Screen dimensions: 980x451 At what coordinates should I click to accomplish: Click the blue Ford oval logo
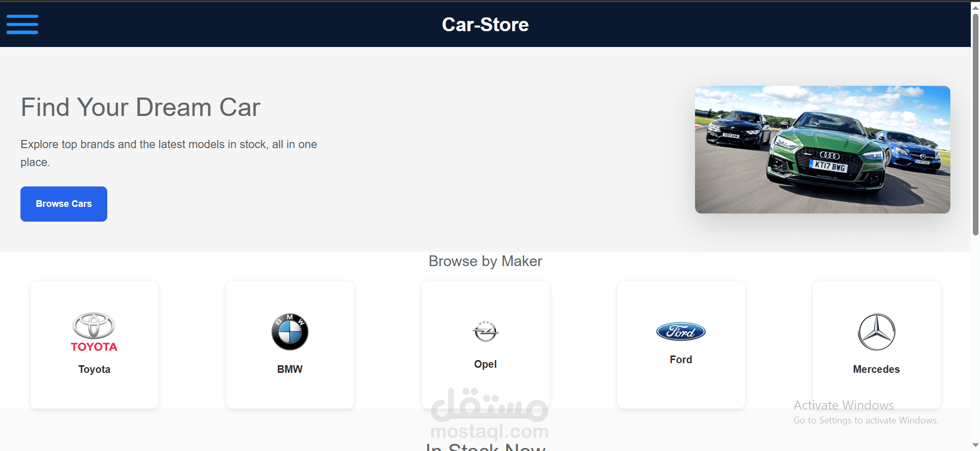tap(681, 332)
